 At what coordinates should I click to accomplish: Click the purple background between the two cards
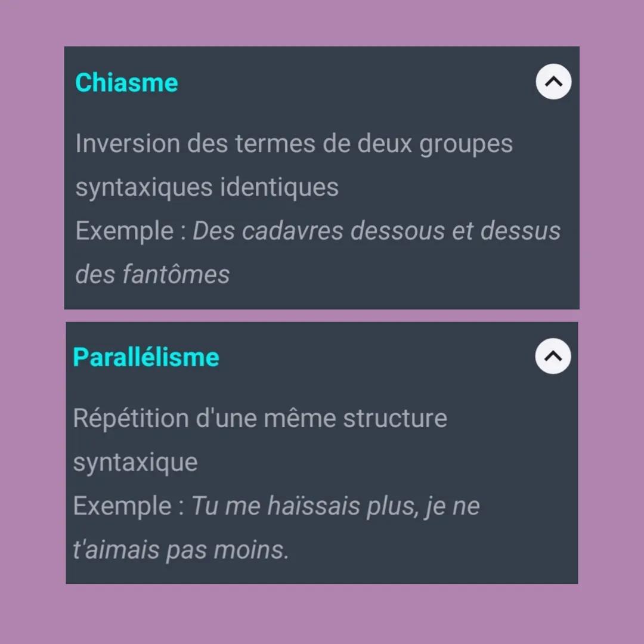322,315
